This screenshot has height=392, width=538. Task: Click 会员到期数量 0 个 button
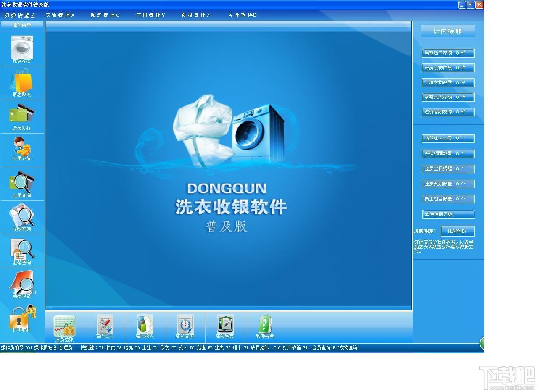point(448,184)
